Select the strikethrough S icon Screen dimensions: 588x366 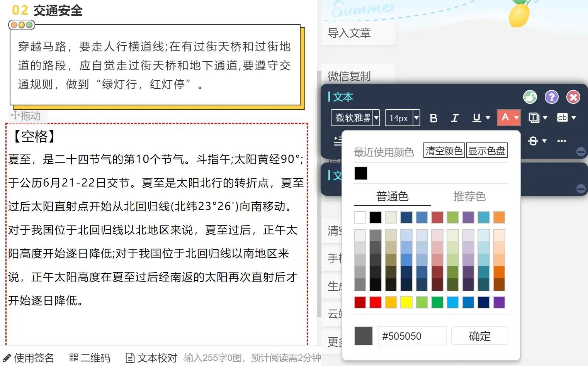pos(534,141)
